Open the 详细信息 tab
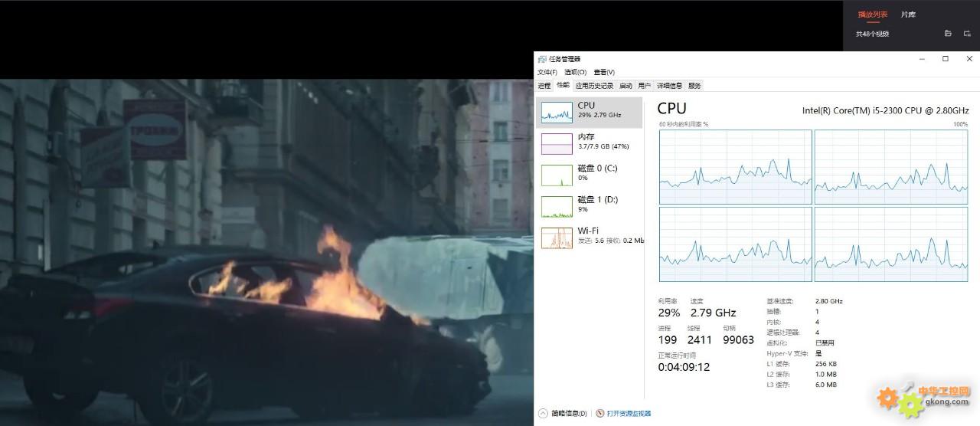 coord(669,86)
